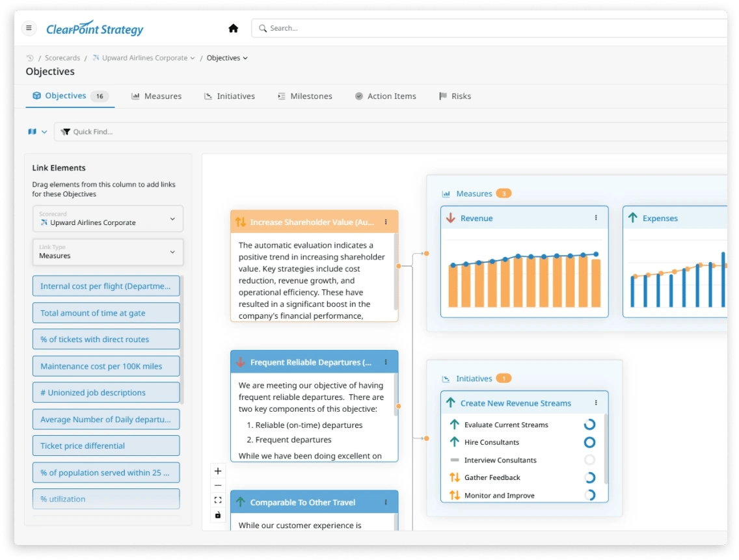Click the Scorecards breadcrumb link

62,58
